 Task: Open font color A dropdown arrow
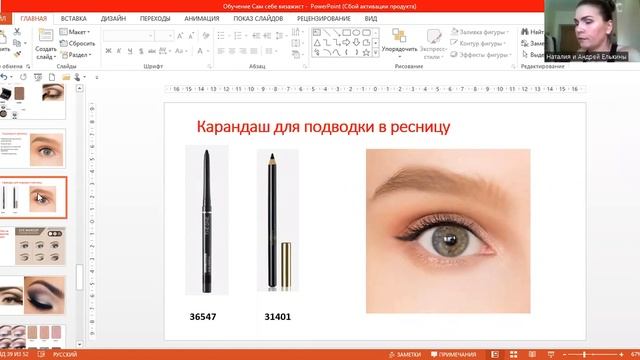(208, 51)
